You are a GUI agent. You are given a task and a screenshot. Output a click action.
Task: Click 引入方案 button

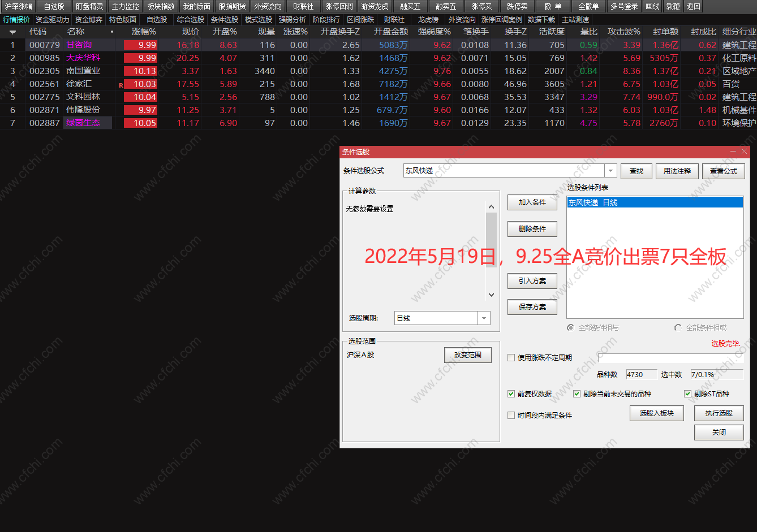point(532,281)
